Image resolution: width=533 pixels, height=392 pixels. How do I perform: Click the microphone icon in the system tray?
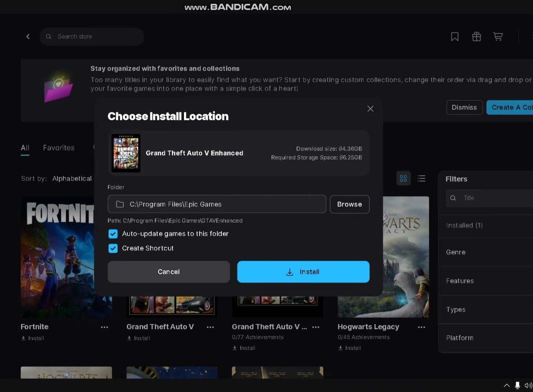[517, 385]
